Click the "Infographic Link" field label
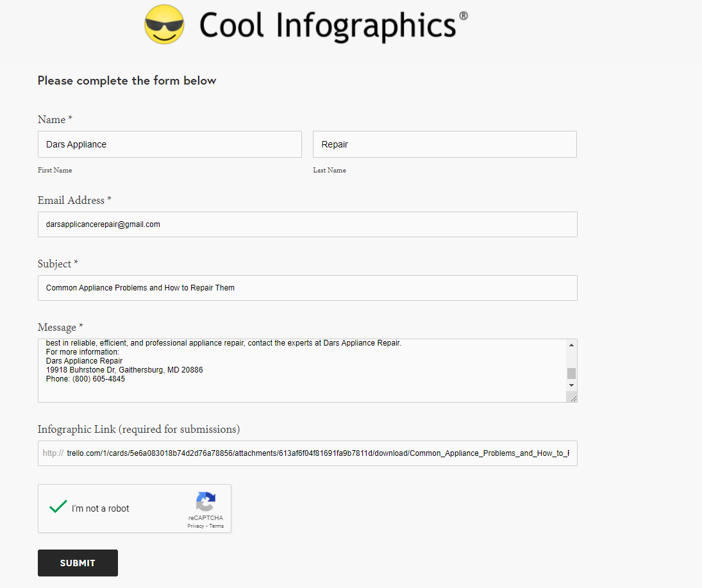 pos(138,429)
